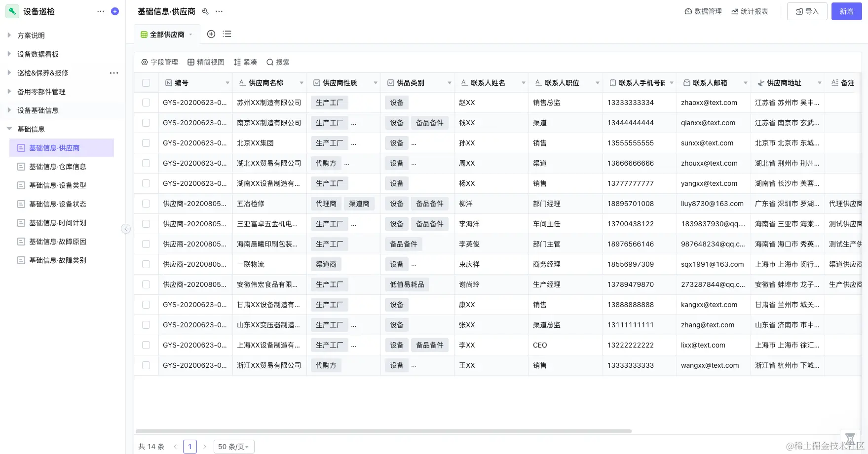
Task: Click the 新增 button
Action: [847, 11]
